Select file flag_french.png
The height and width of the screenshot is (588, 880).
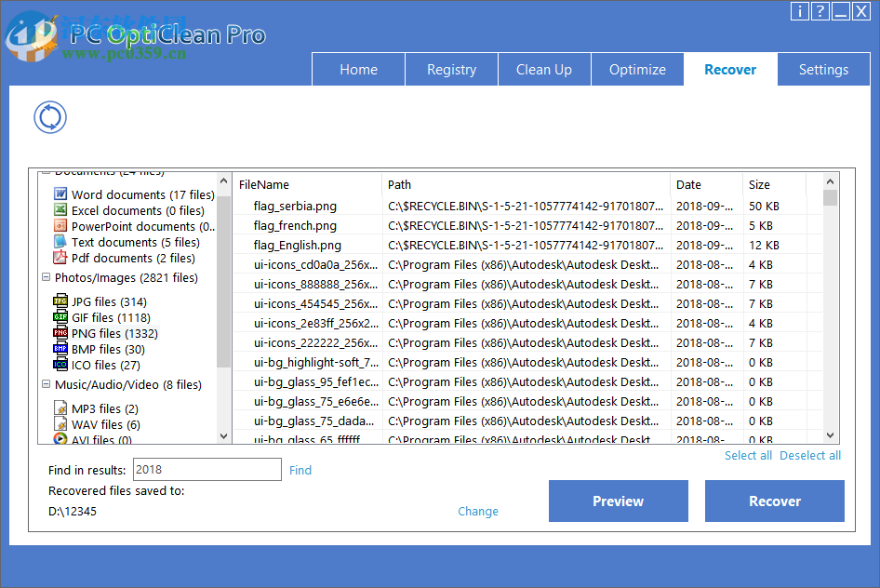click(295, 225)
